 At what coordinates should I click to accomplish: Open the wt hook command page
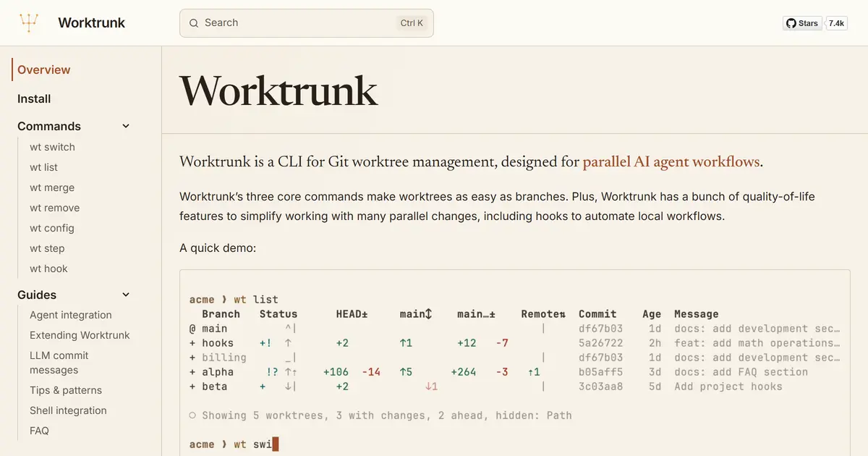click(48, 269)
